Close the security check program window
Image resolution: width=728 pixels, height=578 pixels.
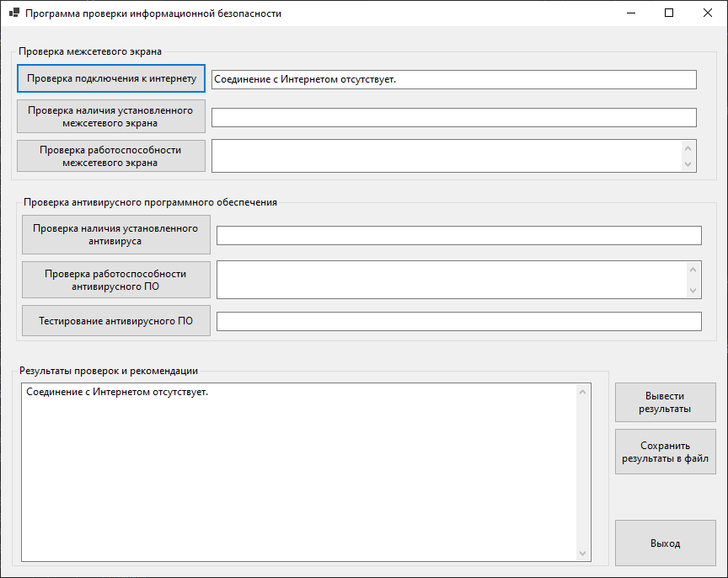pyautogui.click(x=708, y=13)
